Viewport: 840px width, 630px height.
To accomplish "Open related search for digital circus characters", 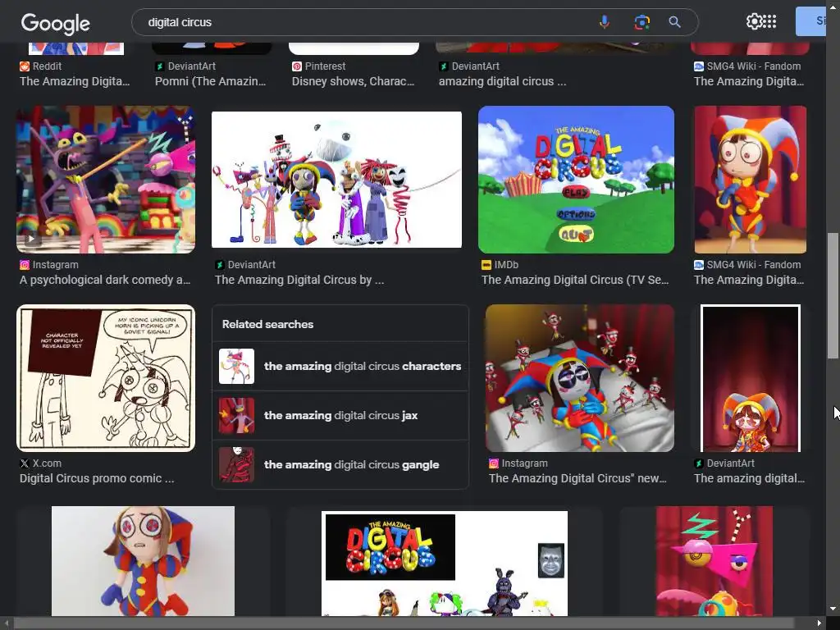I will pos(340,367).
